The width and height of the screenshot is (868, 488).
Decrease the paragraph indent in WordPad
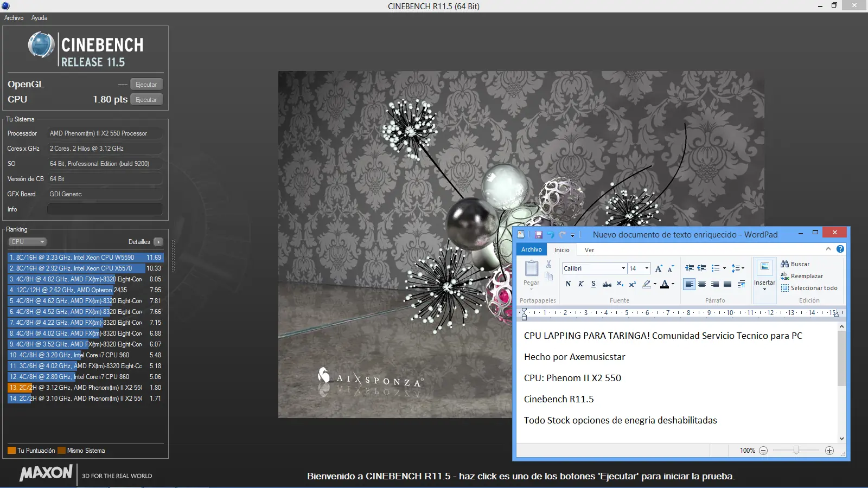coord(690,268)
